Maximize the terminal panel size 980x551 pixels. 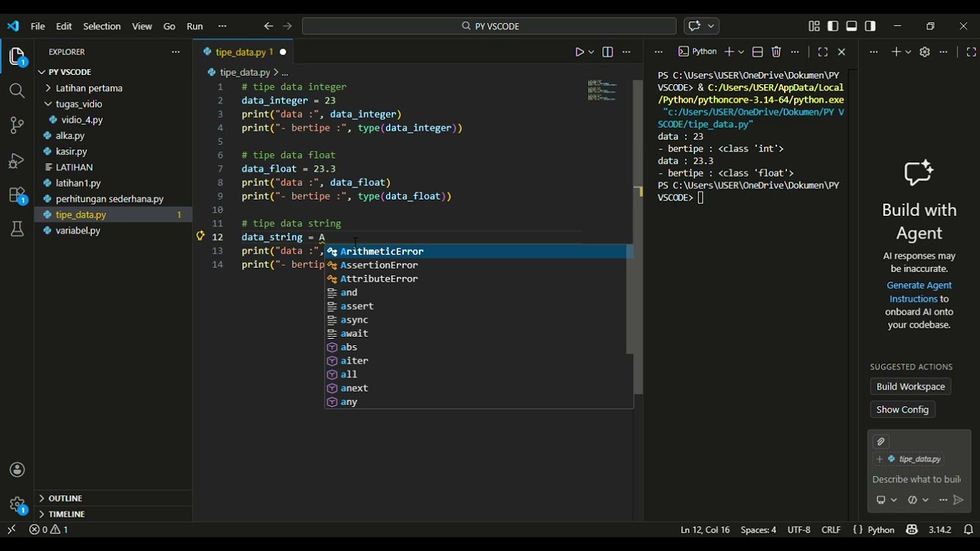point(823,52)
